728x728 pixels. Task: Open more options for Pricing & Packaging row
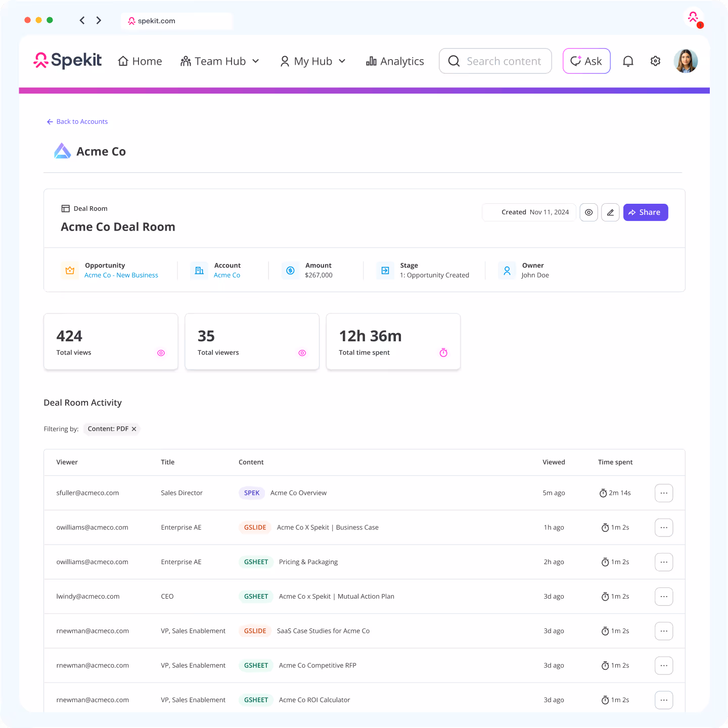pyautogui.click(x=664, y=562)
